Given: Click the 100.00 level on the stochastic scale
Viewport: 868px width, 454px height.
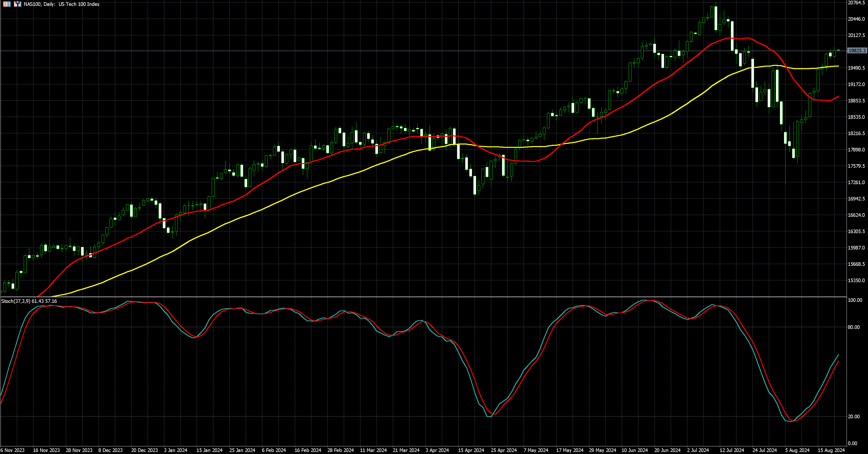Looking at the screenshot, I should [855, 300].
